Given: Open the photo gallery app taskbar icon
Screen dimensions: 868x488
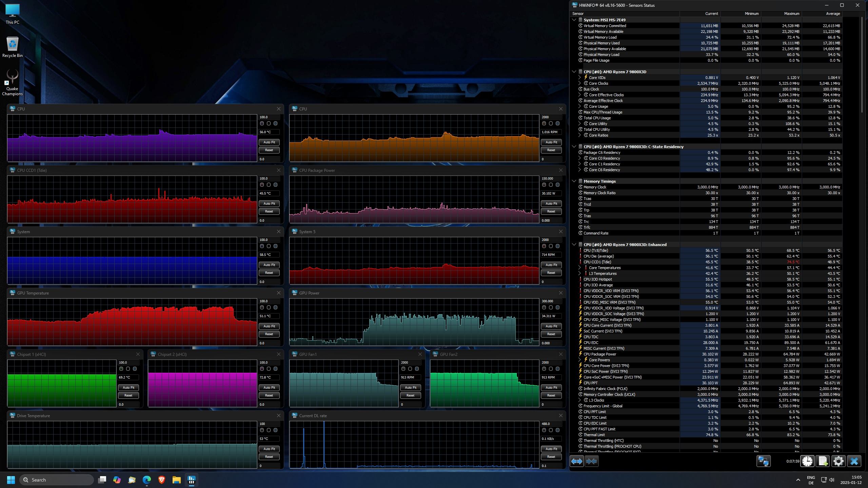Looking at the screenshot, I should click(132, 480).
